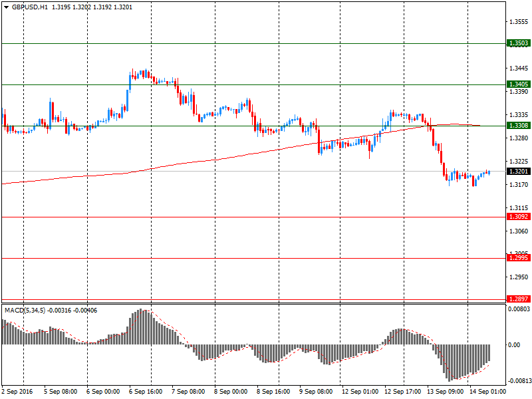Select the 1.3225 price scale value
Viewport: 532px width, 399px height.
[519, 161]
